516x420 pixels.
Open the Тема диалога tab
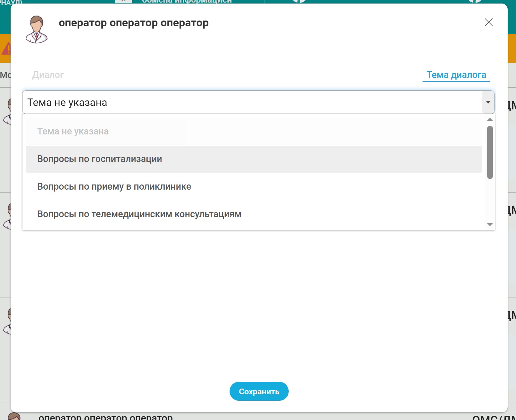pyautogui.click(x=456, y=75)
